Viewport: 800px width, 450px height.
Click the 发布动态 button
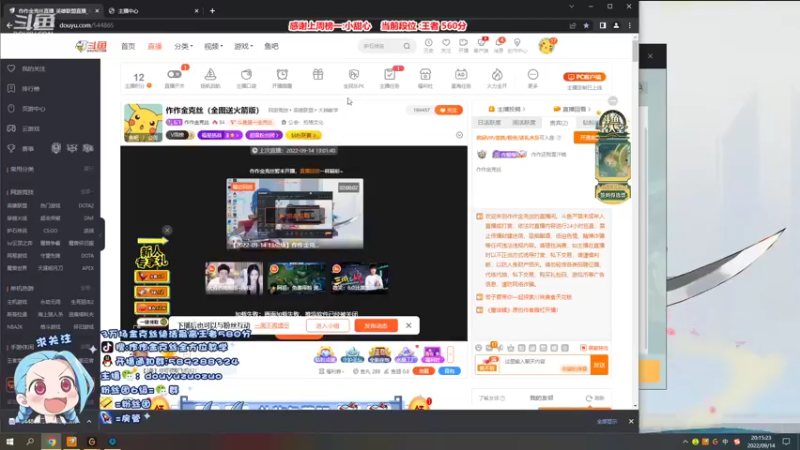point(376,326)
